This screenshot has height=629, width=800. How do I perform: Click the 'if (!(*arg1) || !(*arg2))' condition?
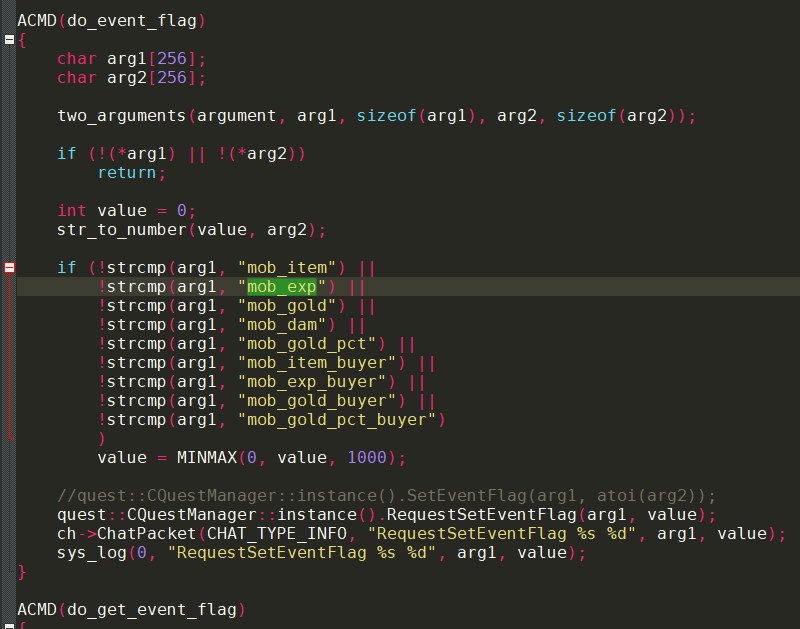click(181, 154)
